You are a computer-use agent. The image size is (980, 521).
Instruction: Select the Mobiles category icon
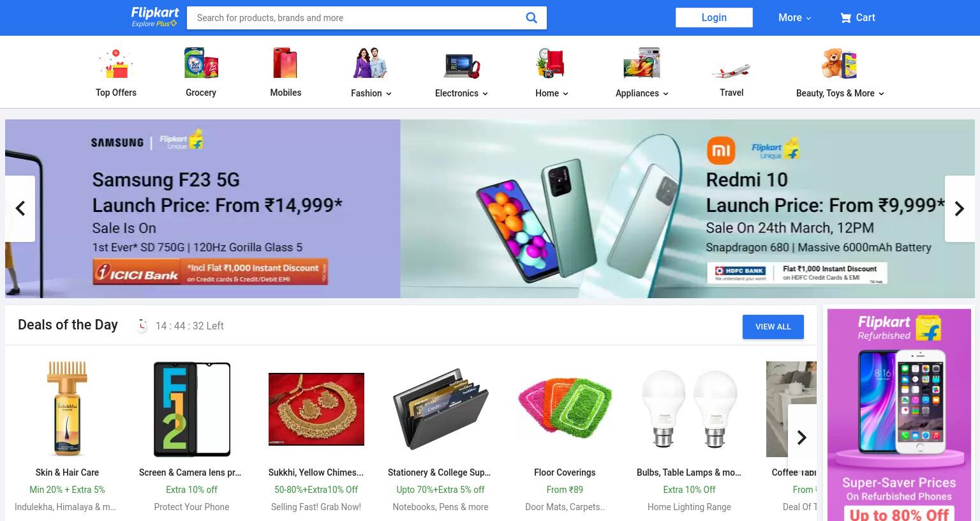click(285, 63)
